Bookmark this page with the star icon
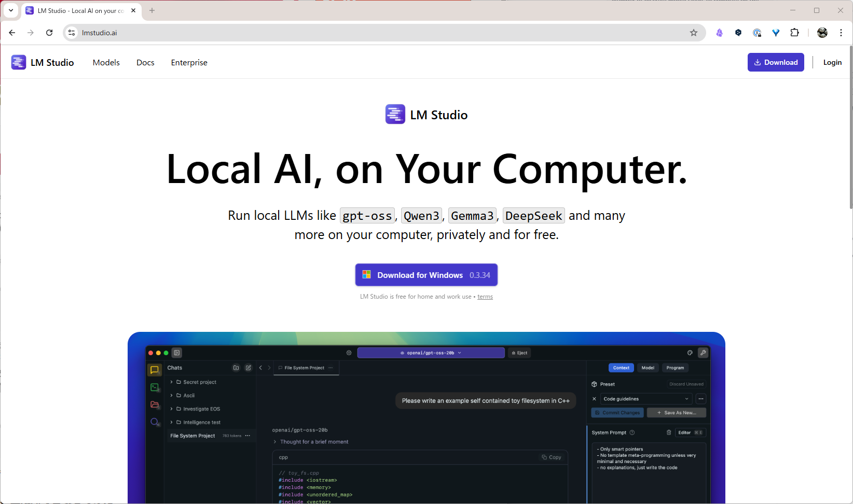Viewport: 853px width, 504px height. (694, 33)
